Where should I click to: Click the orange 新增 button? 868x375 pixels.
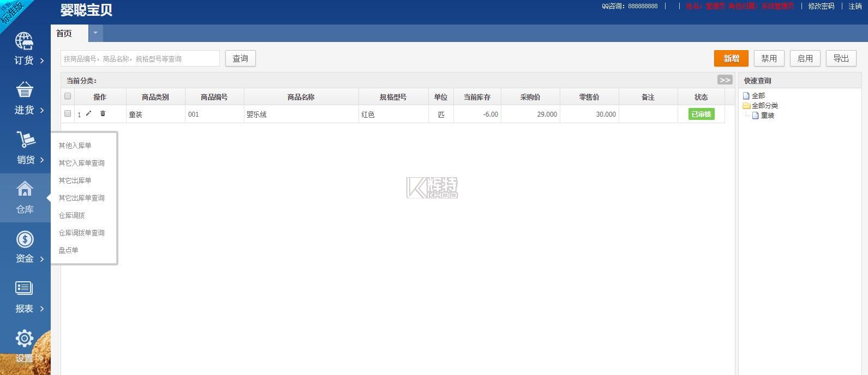(x=731, y=58)
